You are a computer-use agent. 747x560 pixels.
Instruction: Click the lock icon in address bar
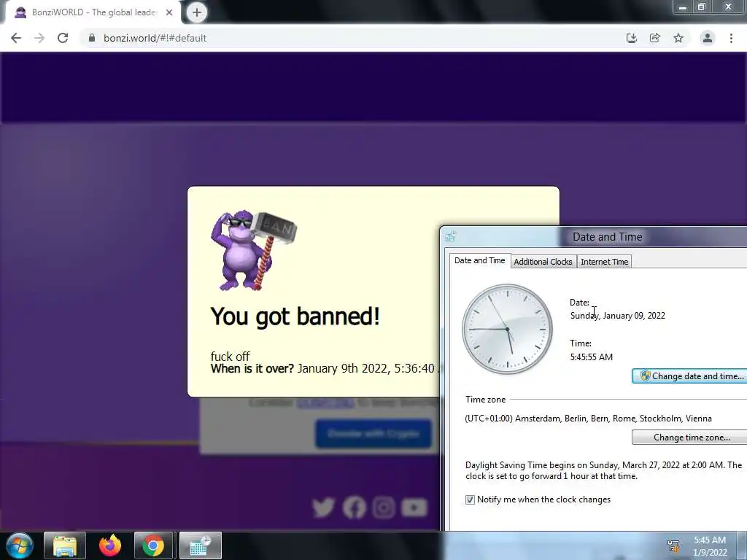coord(92,38)
